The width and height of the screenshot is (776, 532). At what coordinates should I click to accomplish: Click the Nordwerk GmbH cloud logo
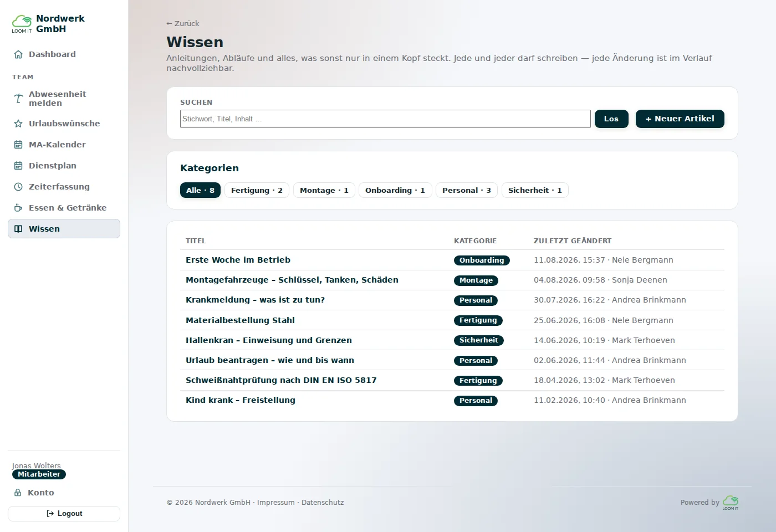pyautogui.click(x=22, y=23)
